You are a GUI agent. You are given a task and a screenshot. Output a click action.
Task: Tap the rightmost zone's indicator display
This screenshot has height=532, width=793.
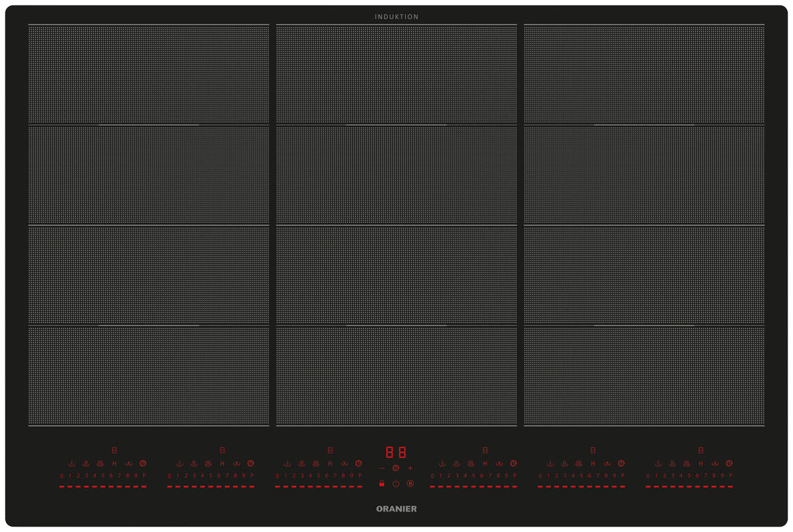700,450
